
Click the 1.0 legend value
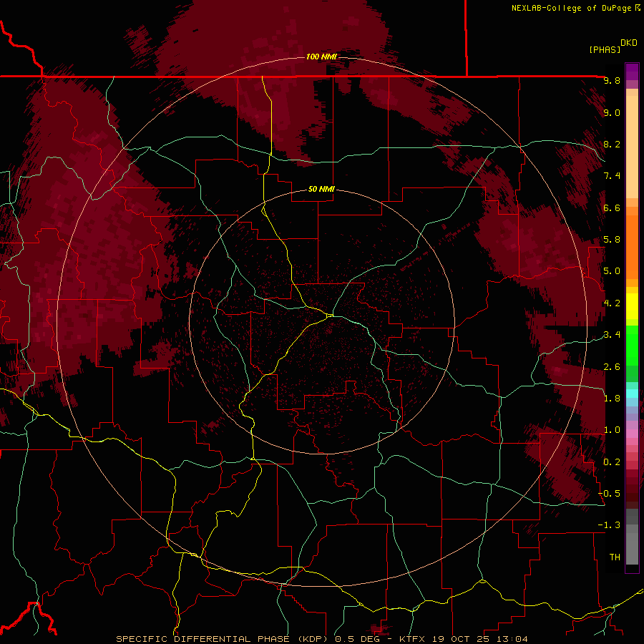point(612,431)
